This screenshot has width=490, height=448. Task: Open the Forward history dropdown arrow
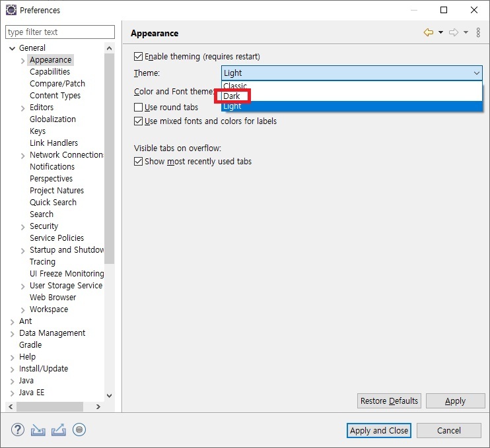coord(466,32)
